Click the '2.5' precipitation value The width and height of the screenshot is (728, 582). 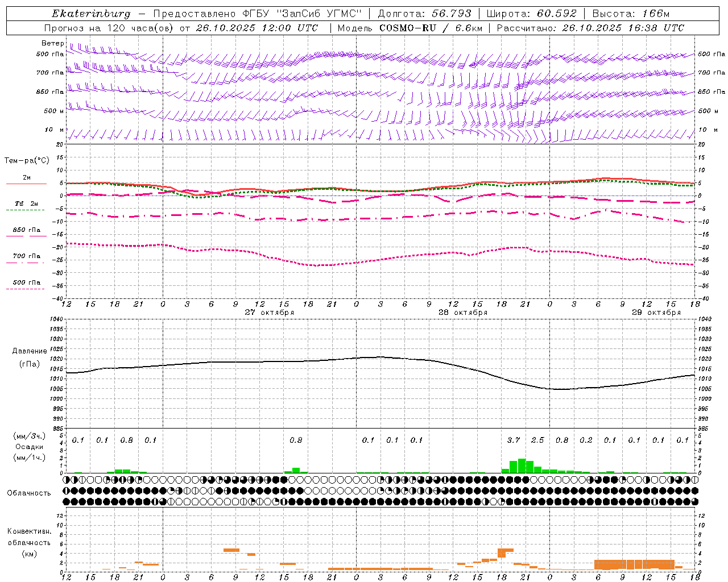tap(537, 440)
